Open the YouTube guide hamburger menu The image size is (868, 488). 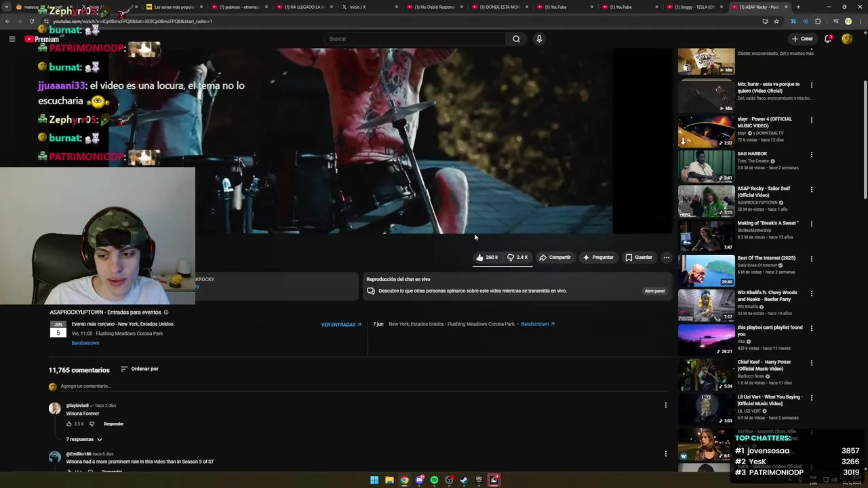[x=12, y=39]
